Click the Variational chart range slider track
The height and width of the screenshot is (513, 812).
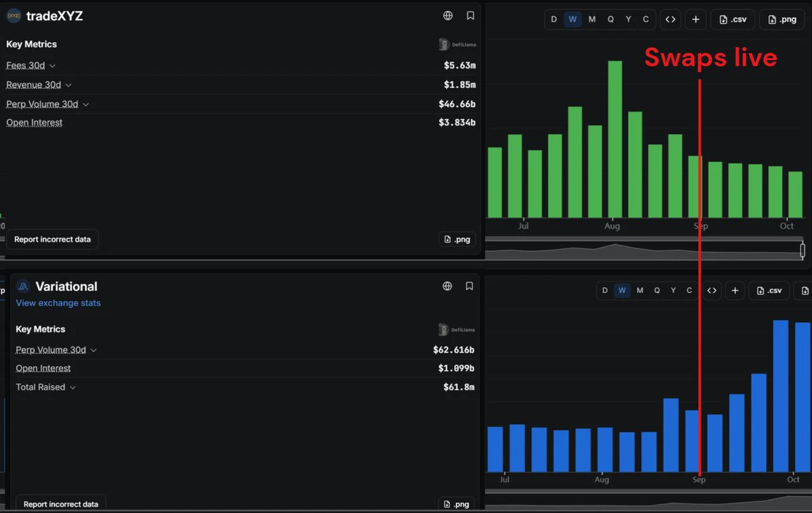(648, 502)
